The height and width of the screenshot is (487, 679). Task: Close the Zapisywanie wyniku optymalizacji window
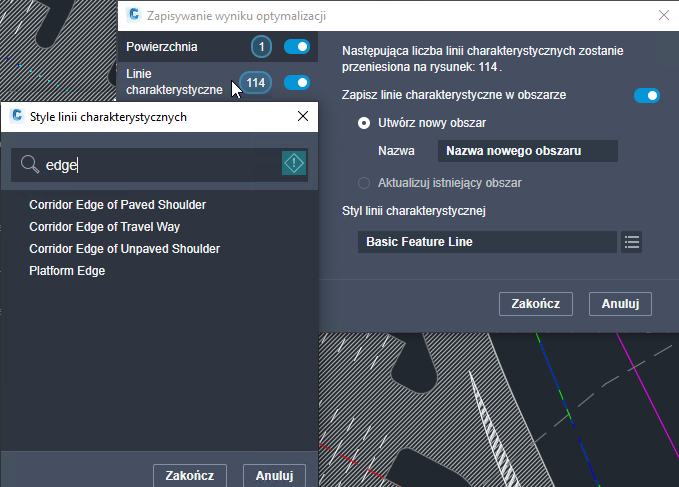click(663, 16)
